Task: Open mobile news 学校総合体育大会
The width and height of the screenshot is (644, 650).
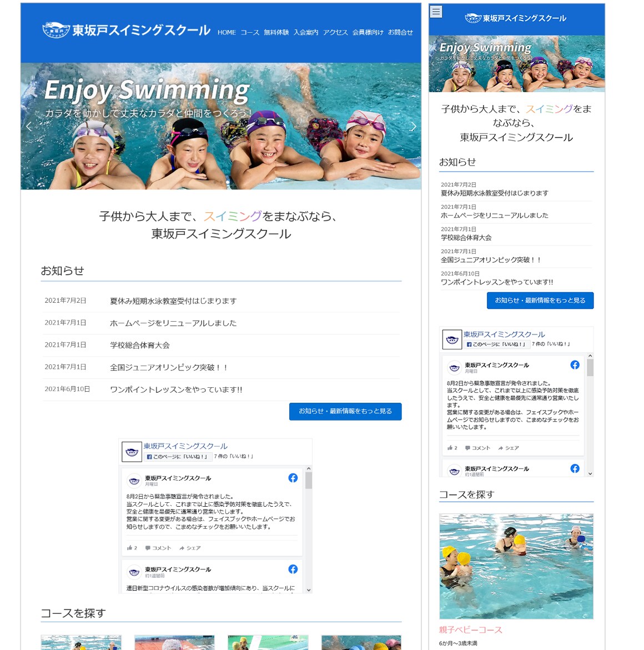Action: [466, 238]
